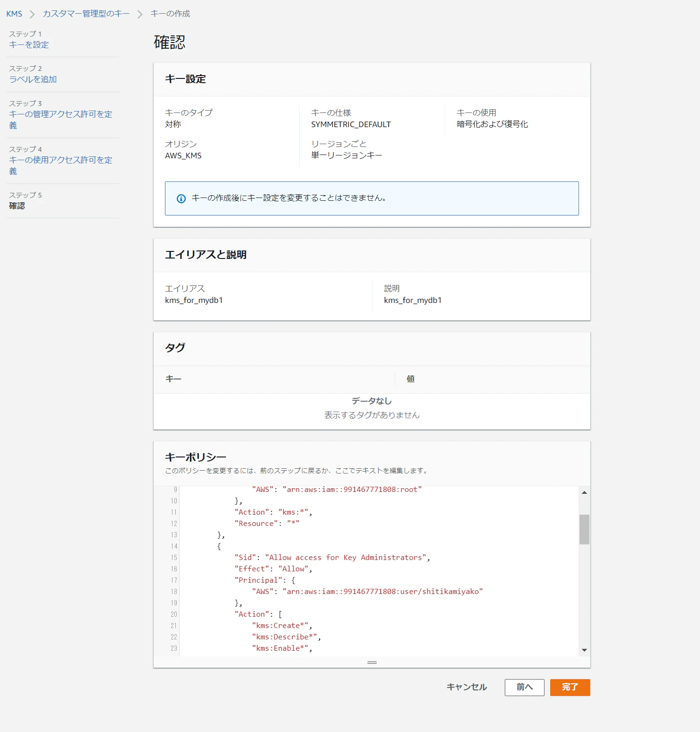This screenshot has width=700, height=732.
Task: Click the 前へ button
Action: coord(524,687)
